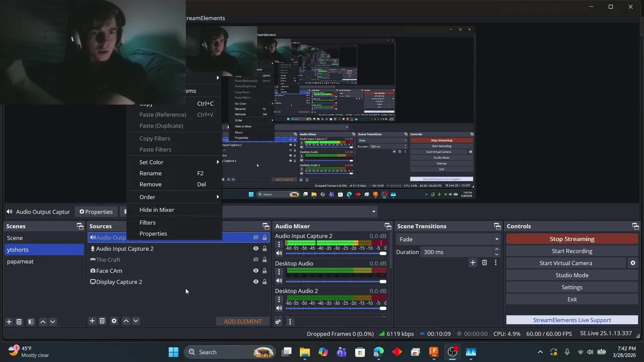Move scene up arrow in Scenes panel
This screenshot has height=362, width=644.
tap(43, 321)
